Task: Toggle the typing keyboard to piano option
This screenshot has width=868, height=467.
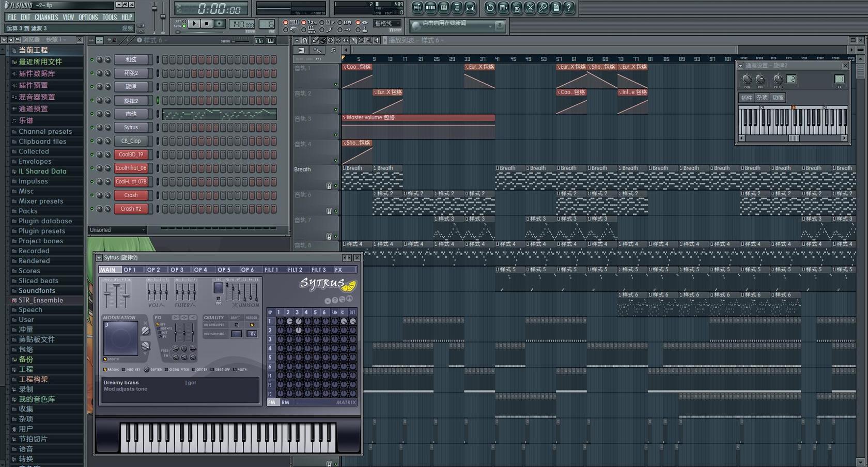Action: click(286, 22)
